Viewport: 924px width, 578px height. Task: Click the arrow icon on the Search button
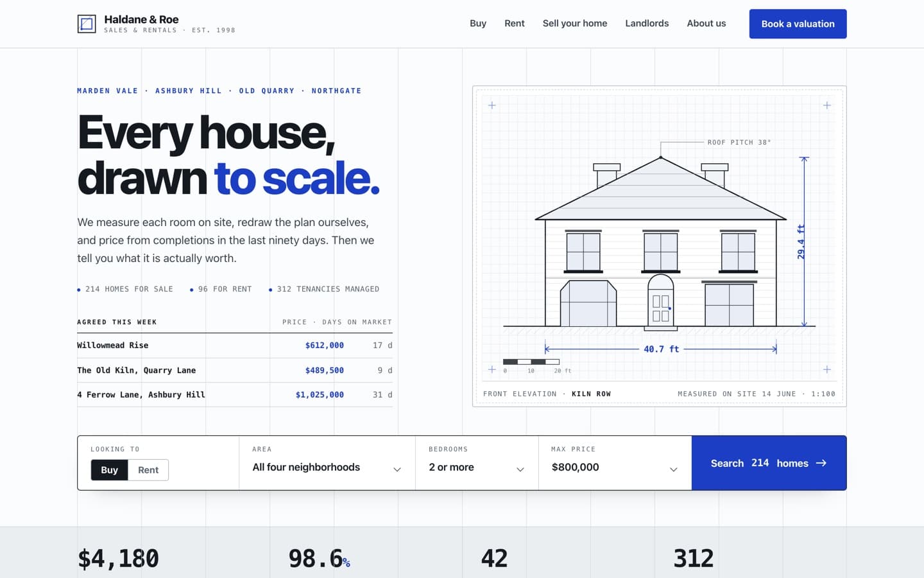point(821,463)
